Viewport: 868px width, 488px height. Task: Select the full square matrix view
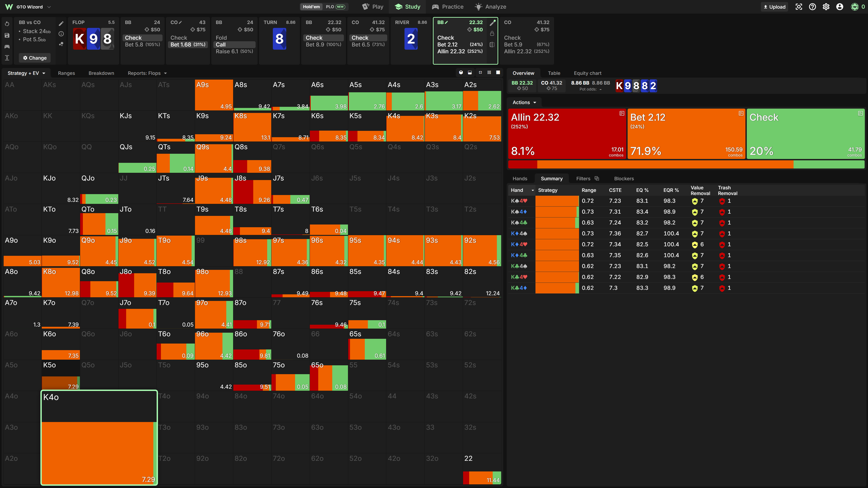[x=498, y=72]
